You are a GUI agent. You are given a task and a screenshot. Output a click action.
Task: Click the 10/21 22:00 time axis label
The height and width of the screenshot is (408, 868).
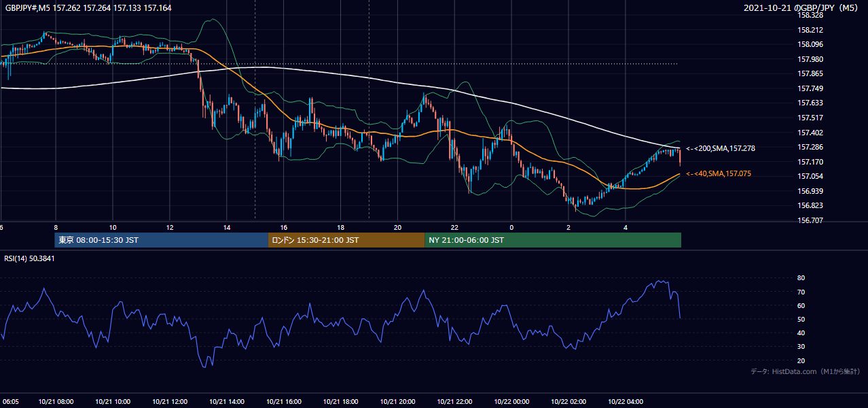click(x=455, y=402)
